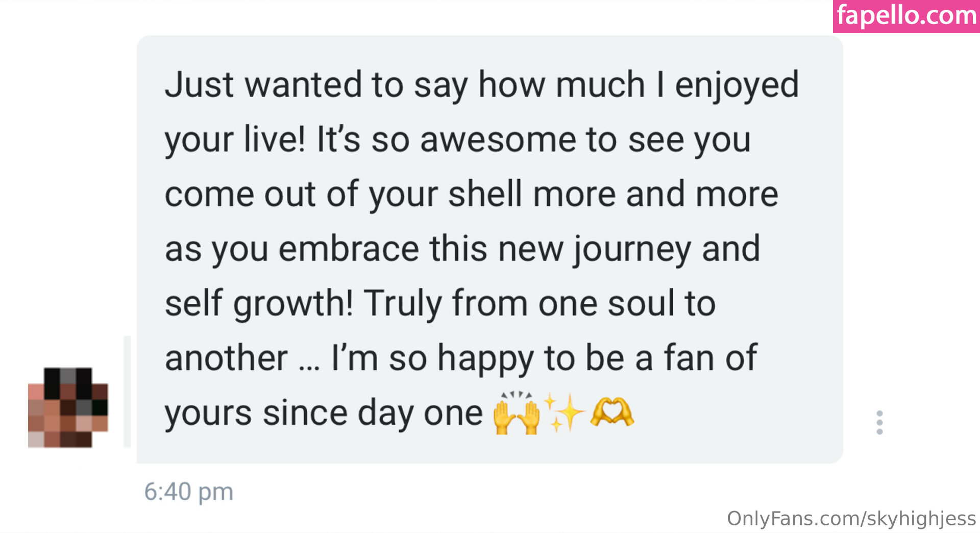Open the sender's pixelated profile avatar

point(68,407)
